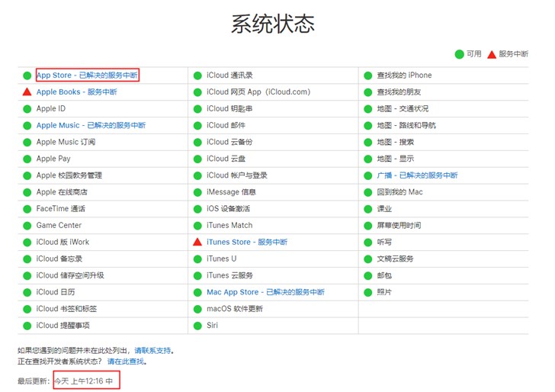Select the iCloud 书签和标签 text
The width and height of the screenshot is (555, 392).
click(x=66, y=309)
